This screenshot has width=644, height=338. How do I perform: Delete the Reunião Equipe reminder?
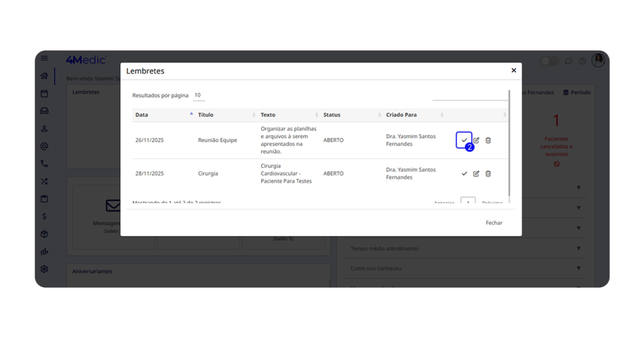pyautogui.click(x=488, y=140)
